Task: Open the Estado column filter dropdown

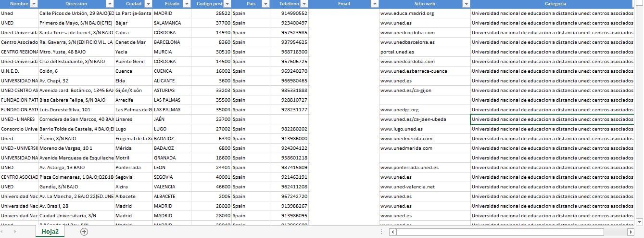Action: click(x=186, y=4)
